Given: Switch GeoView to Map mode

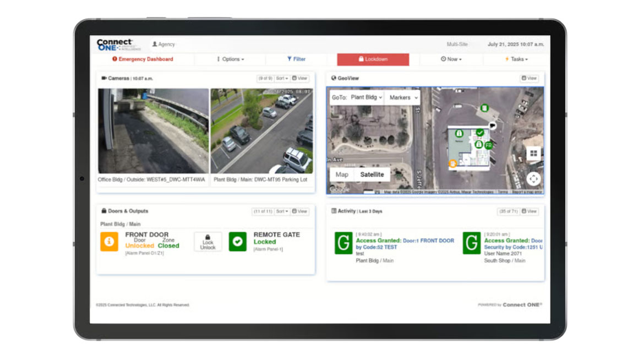Looking at the screenshot, I should coord(342,174).
